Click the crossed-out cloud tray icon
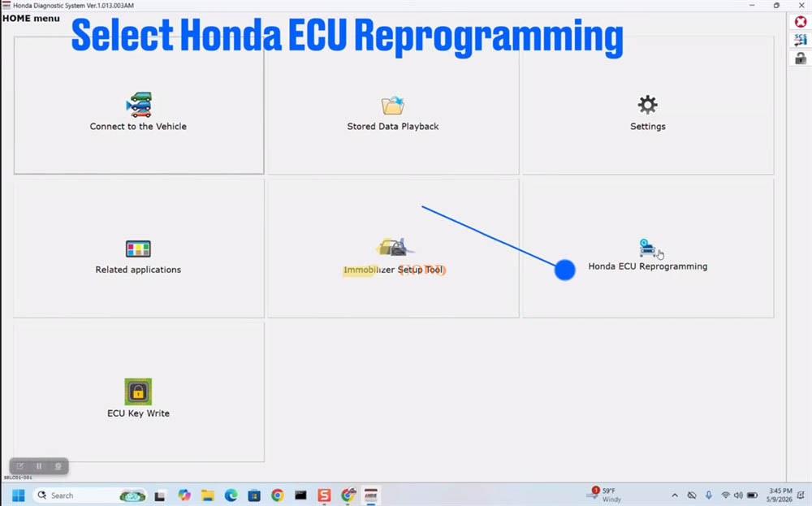 click(x=692, y=495)
